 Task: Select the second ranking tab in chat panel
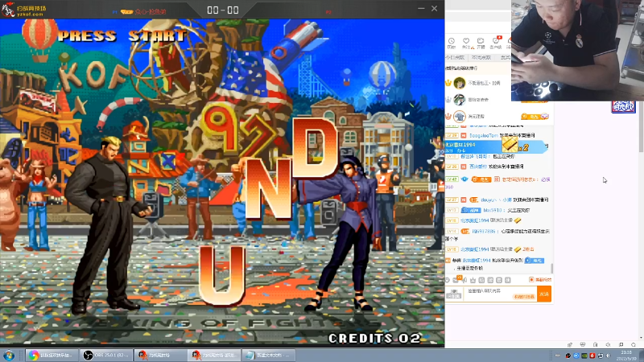tap(481, 57)
